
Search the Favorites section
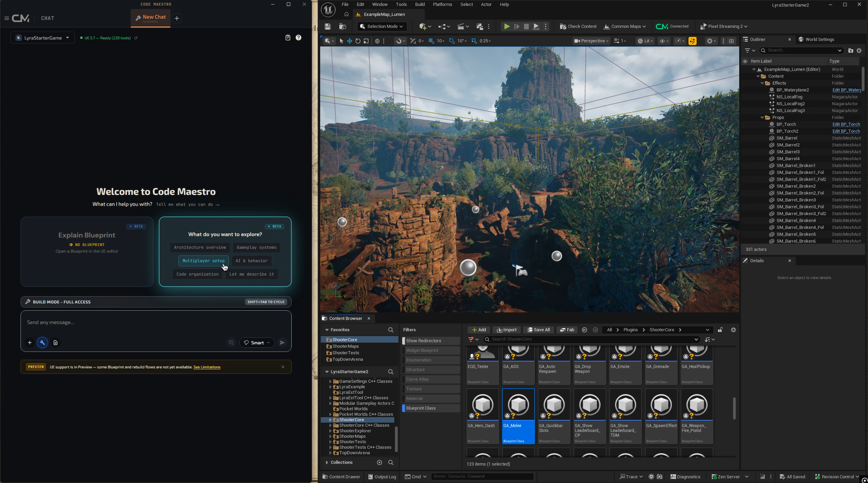coord(390,330)
